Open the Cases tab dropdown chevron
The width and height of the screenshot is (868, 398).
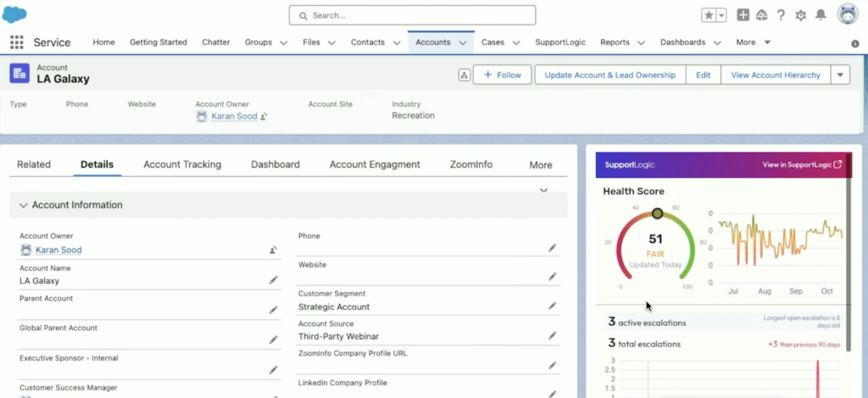[x=516, y=42]
